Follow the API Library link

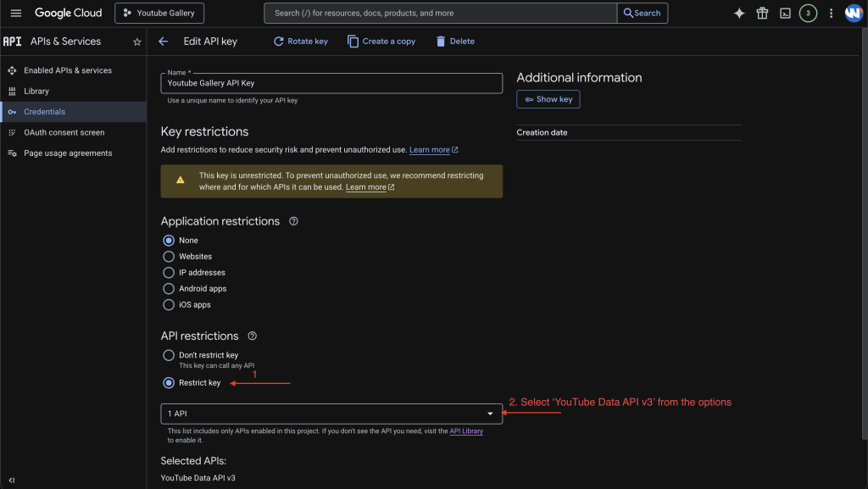pos(466,431)
